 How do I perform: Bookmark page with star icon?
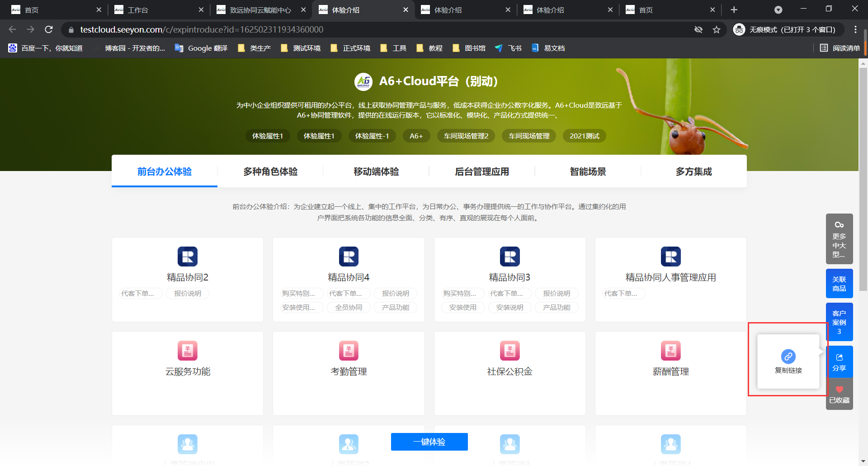(717, 29)
